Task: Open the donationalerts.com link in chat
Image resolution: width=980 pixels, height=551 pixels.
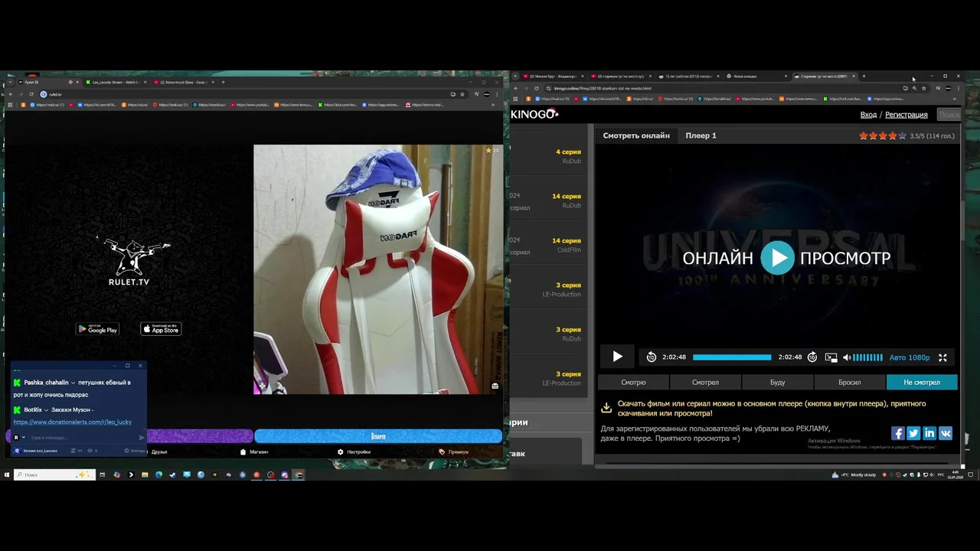Action: click(73, 422)
